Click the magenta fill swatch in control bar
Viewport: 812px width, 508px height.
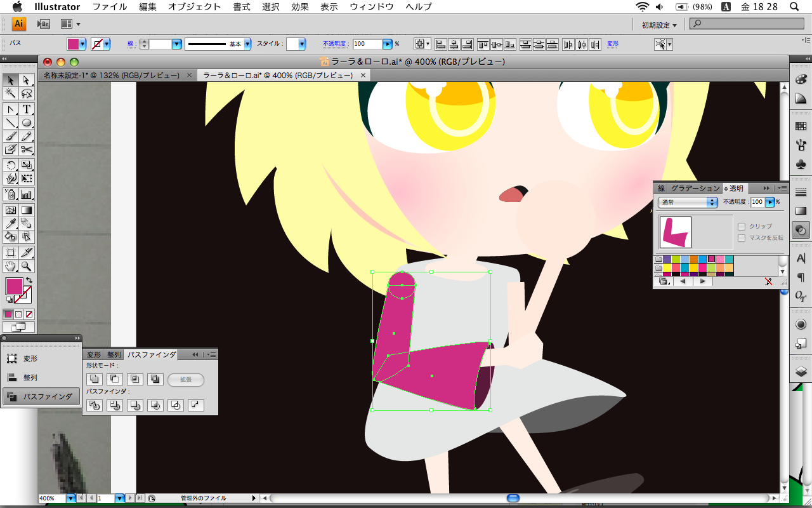point(74,44)
